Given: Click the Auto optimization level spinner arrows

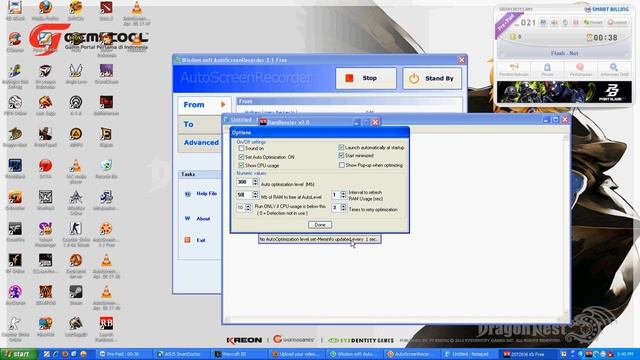Looking at the screenshot, I should [x=256, y=182].
